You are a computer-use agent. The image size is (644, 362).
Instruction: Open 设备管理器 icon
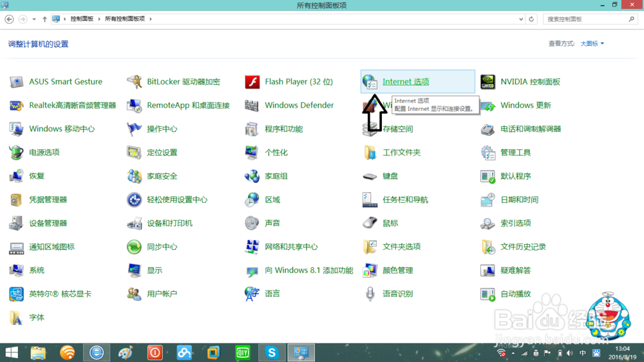16,223
